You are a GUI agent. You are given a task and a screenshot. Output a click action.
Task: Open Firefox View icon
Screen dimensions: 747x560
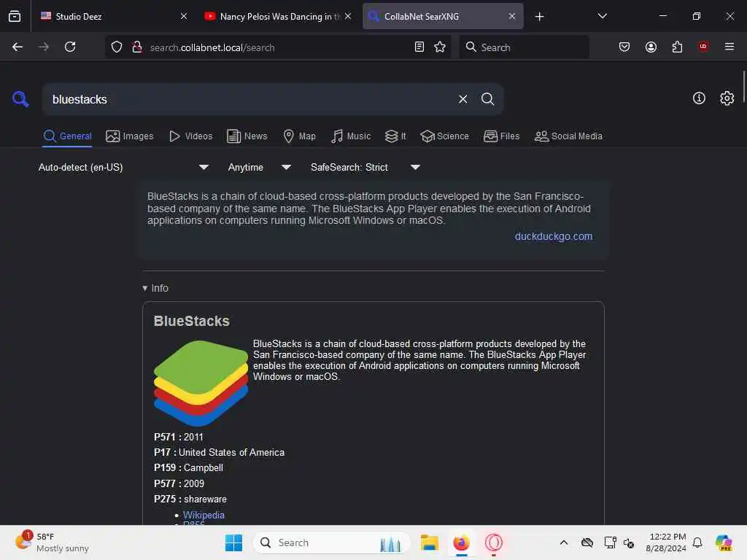click(15, 16)
